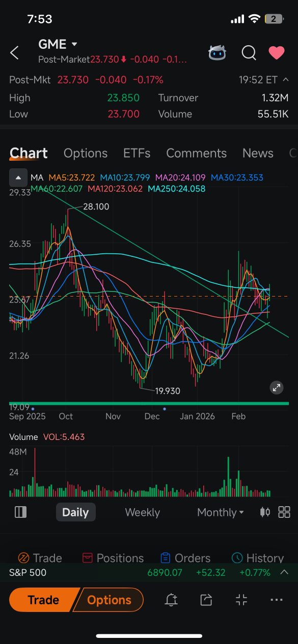The image size is (298, 644).
Task: Tap the bottom Options button
Action: click(x=109, y=600)
